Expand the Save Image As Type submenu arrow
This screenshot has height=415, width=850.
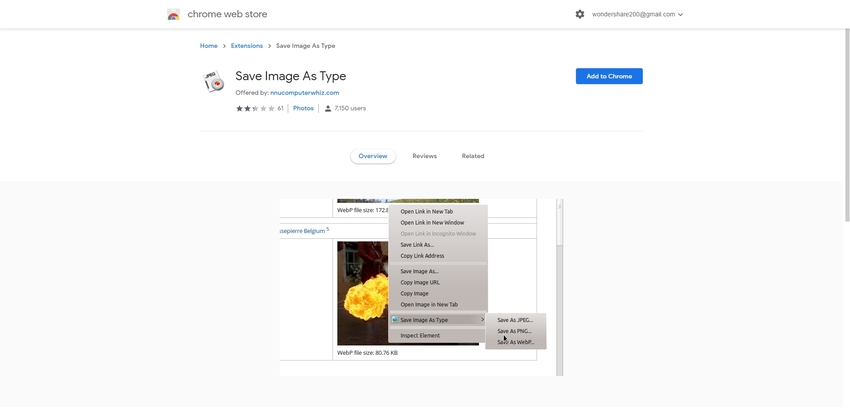[x=482, y=320]
